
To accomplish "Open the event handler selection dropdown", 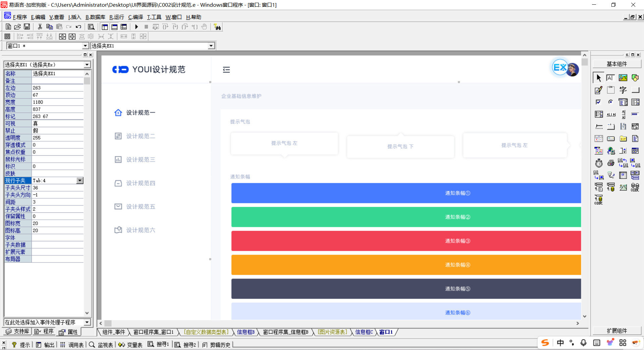I will tap(87, 322).
